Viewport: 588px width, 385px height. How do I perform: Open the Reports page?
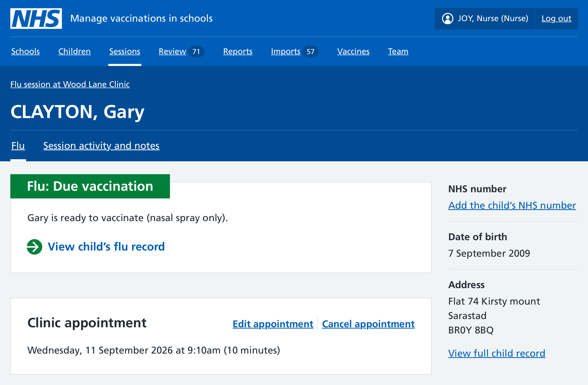pyautogui.click(x=238, y=51)
